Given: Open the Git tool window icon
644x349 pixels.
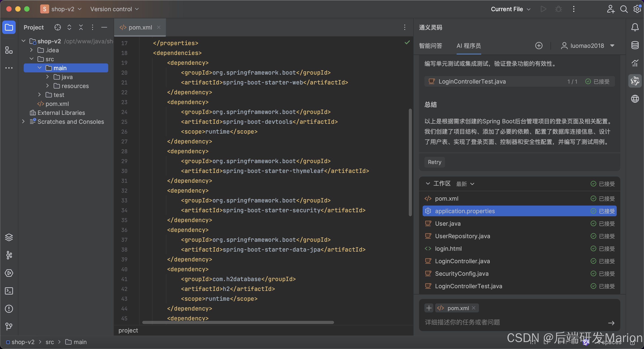Looking at the screenshot, I should (x=9, y=326).
